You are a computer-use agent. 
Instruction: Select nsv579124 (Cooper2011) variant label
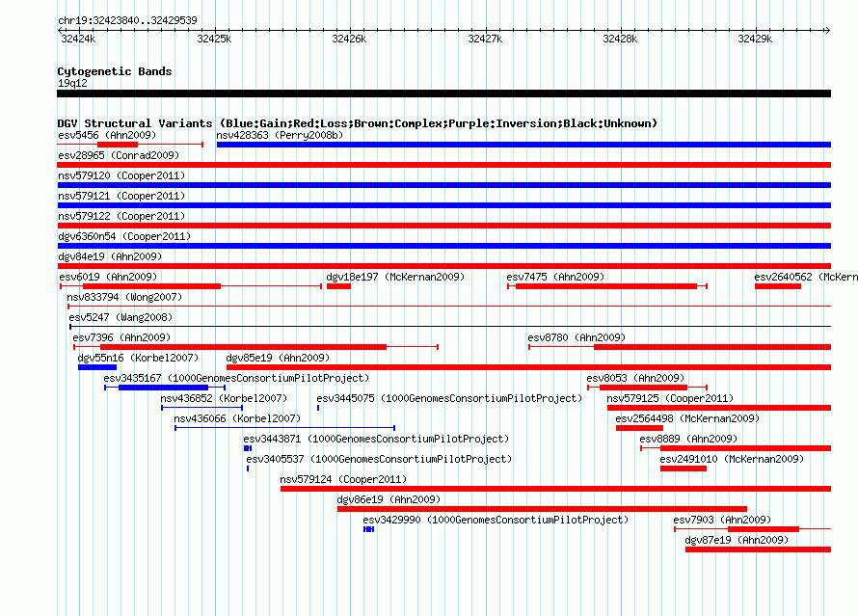point(343,479)
